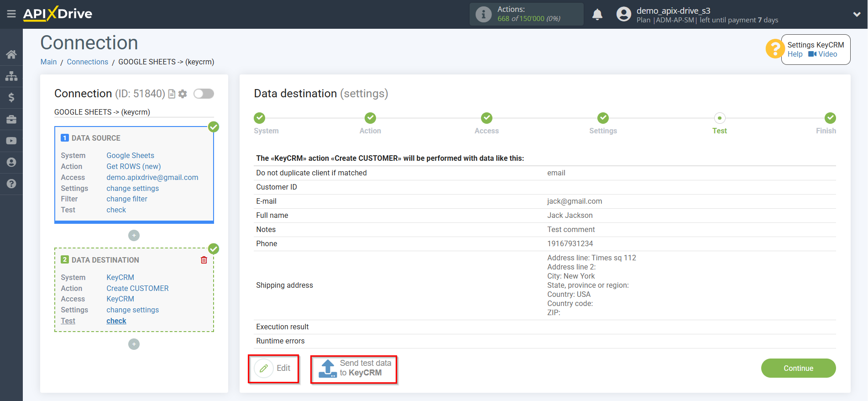This screenshot has width=868, height=401.
Task: Go to Settings step in wizard
Action: pos(603,124)
